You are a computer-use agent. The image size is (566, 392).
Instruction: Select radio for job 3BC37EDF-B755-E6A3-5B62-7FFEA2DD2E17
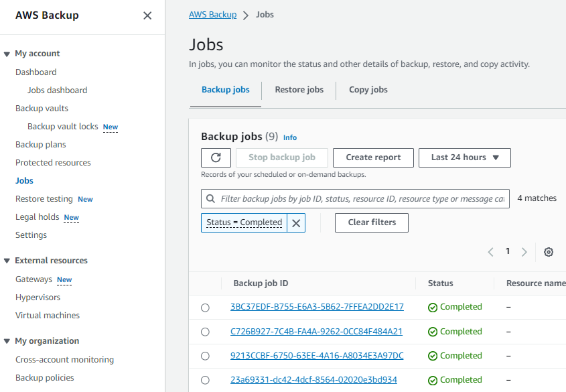(205, 308)
